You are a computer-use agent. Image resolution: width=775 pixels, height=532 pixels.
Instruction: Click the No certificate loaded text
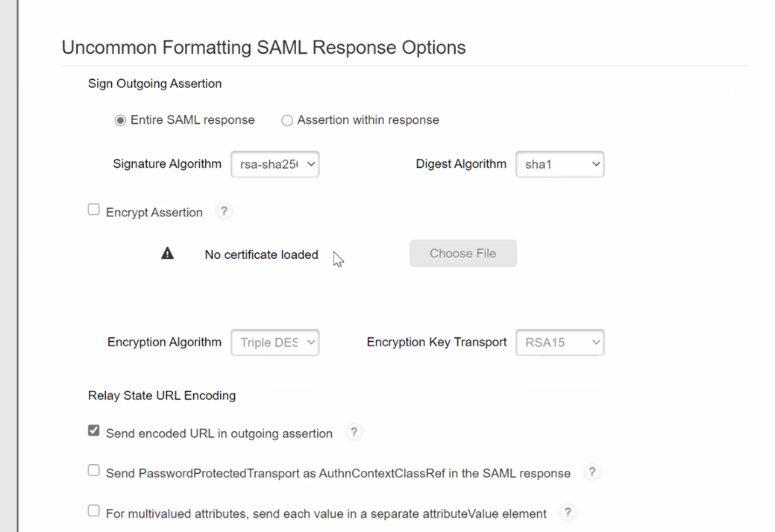pyautogui.click(x=261, y=254)
